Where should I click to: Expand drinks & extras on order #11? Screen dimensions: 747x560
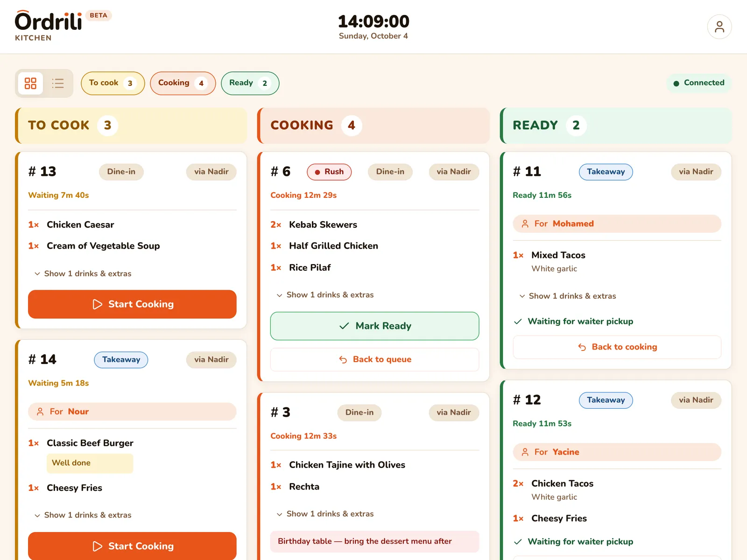[568, 296]
